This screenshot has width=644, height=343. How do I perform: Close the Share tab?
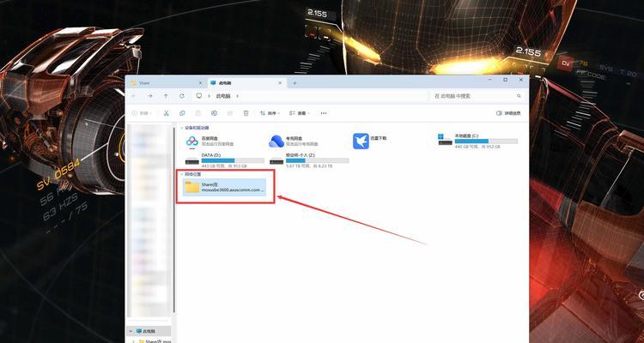[200, 83]
